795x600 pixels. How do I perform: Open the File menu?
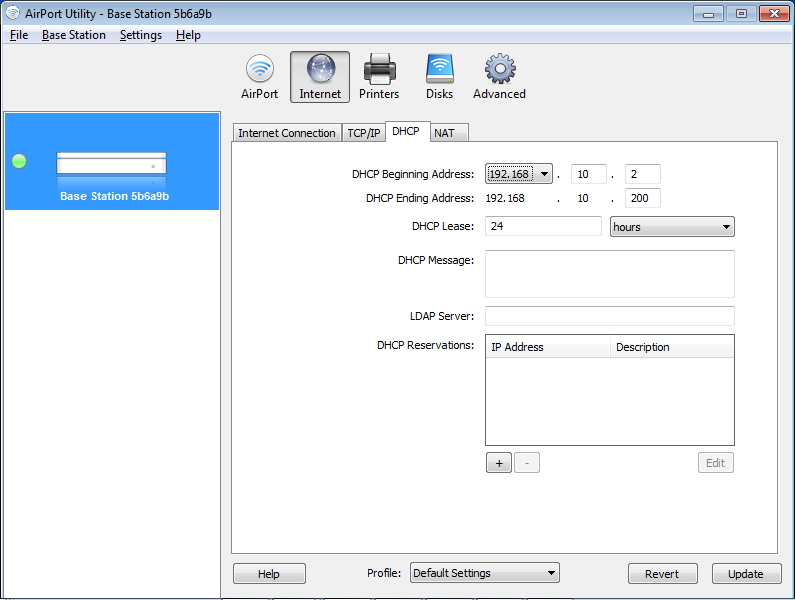pos(19,35)
